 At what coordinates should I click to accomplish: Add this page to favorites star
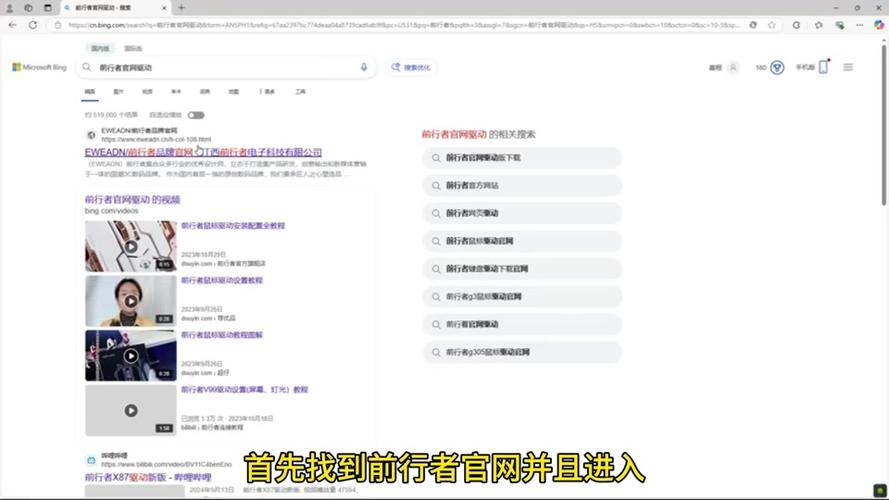tap(772, 25)
